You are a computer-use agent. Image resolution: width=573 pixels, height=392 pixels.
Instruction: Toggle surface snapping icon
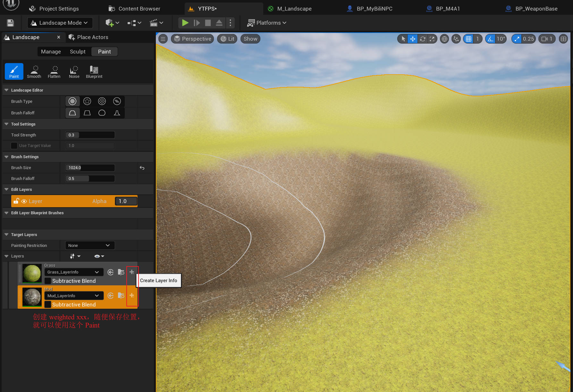tap(456, 39)
